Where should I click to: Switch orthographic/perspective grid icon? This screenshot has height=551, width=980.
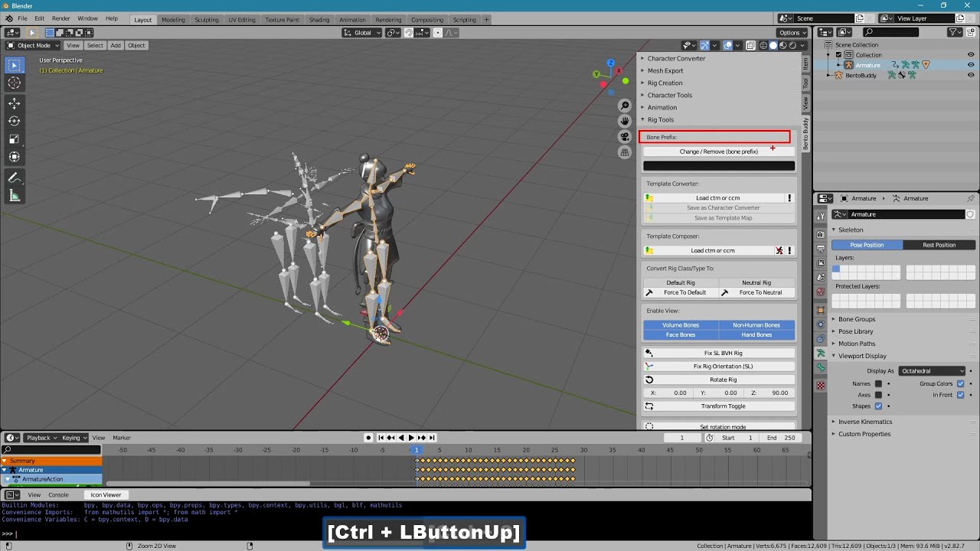pos(625,152)
